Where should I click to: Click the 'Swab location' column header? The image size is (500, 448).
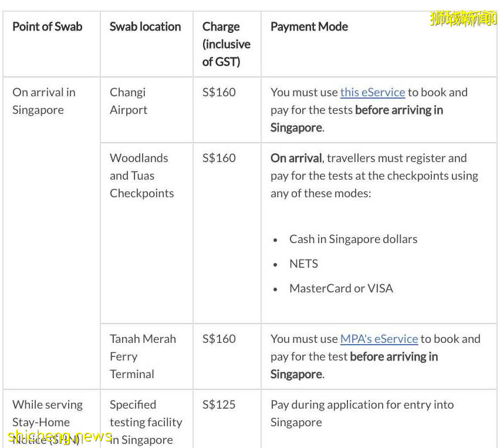145,26
